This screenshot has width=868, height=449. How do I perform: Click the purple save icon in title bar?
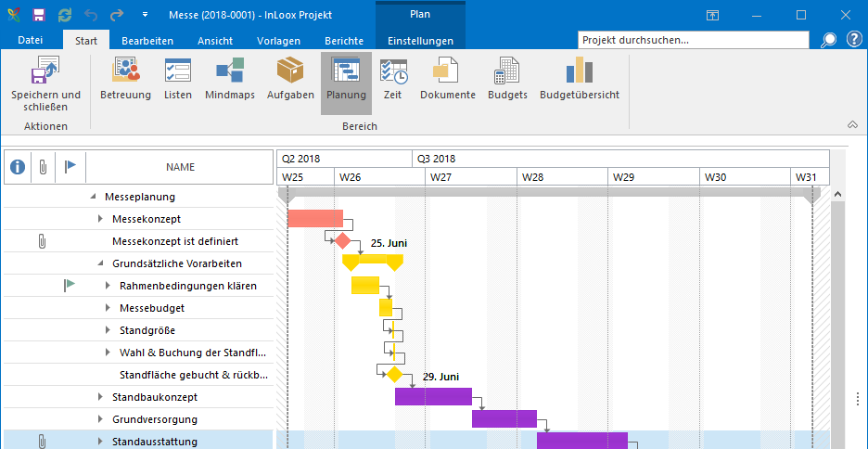[x=39, y=15]
